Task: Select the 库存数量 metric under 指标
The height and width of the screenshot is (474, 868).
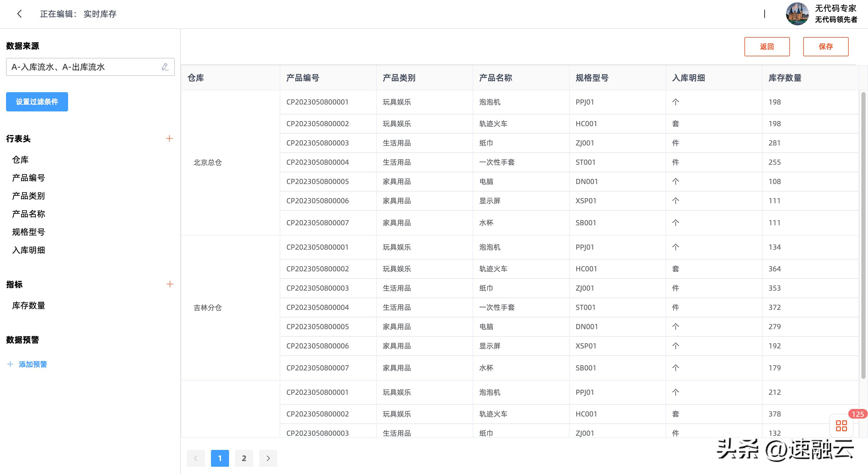Action: (28, 305)
